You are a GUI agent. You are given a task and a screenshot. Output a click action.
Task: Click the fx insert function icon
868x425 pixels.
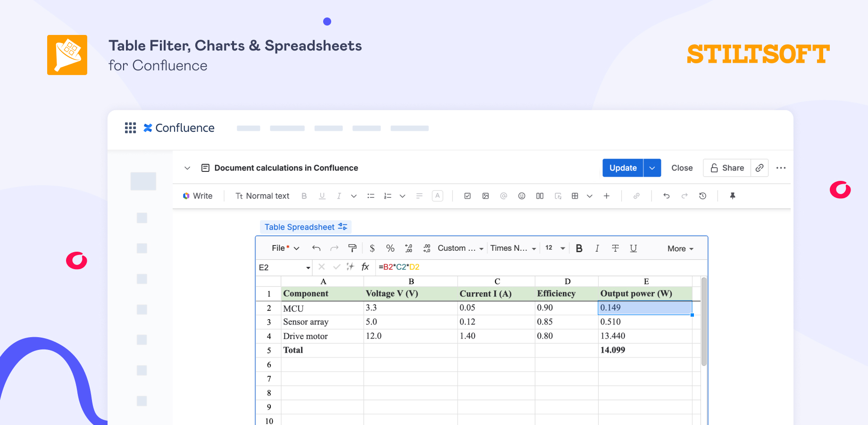click(x=365, y=267)
